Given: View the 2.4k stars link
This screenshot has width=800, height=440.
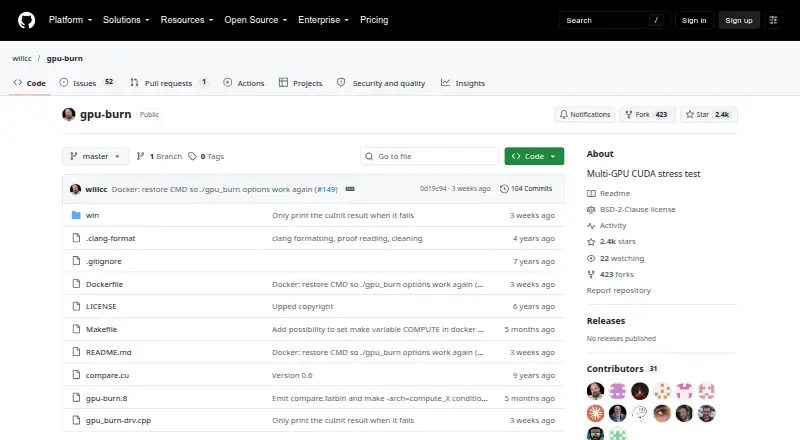Looking at the screenshot, I should tap(611, 241).
